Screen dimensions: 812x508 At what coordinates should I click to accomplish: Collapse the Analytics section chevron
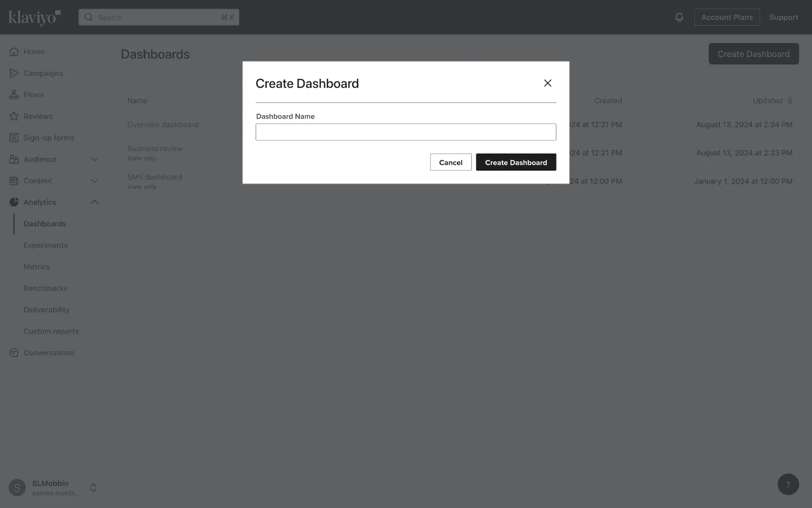coord(94,202)
